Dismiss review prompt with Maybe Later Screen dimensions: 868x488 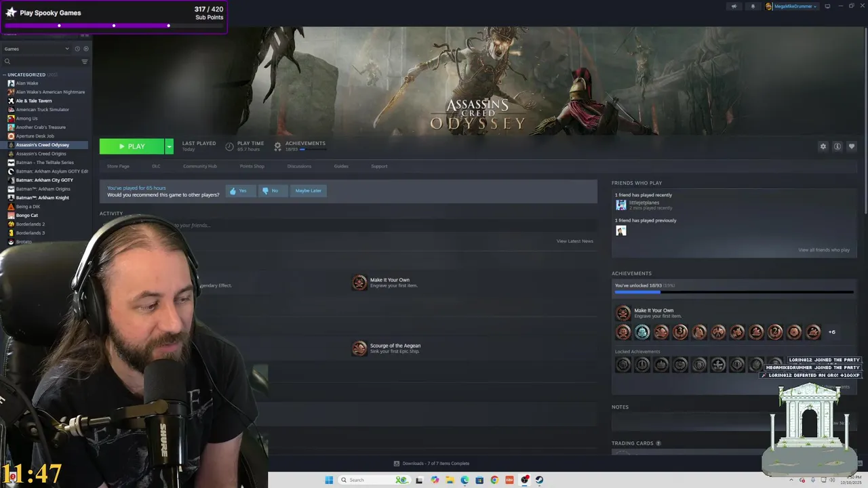tap(308, 191)
